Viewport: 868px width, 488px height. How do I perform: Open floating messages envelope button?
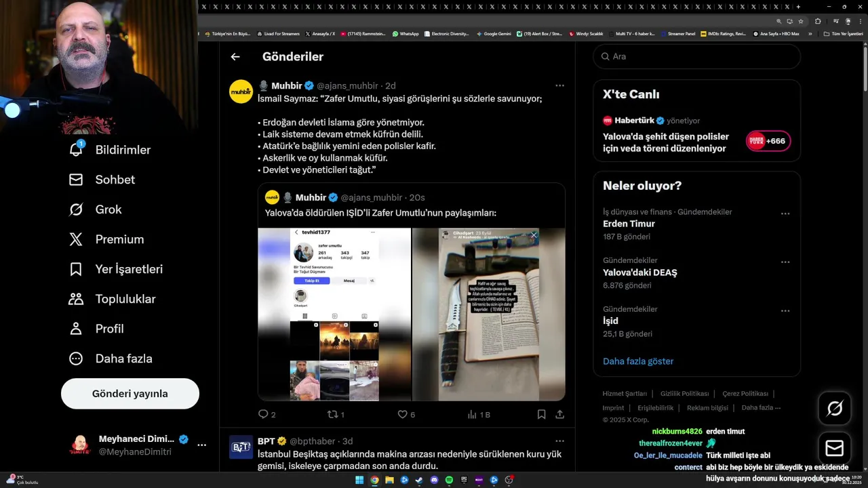pyautogui.click(x=835, y=449)
